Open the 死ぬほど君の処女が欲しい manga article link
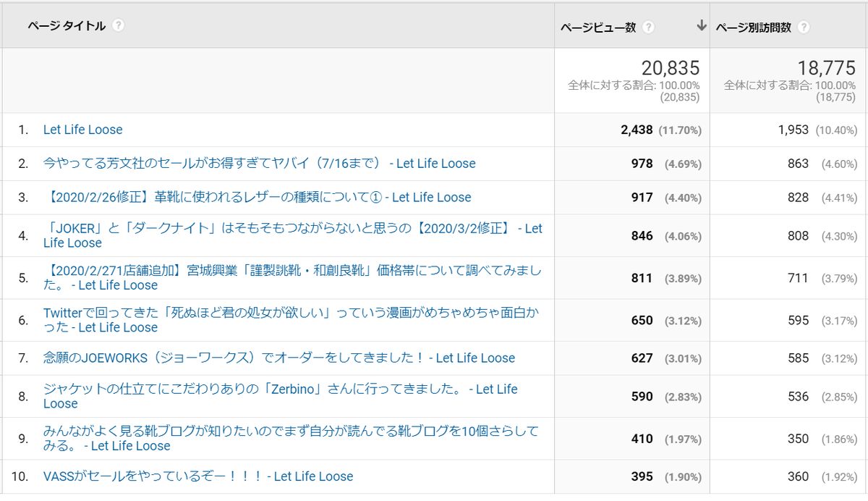 click(x=291, y=320)
